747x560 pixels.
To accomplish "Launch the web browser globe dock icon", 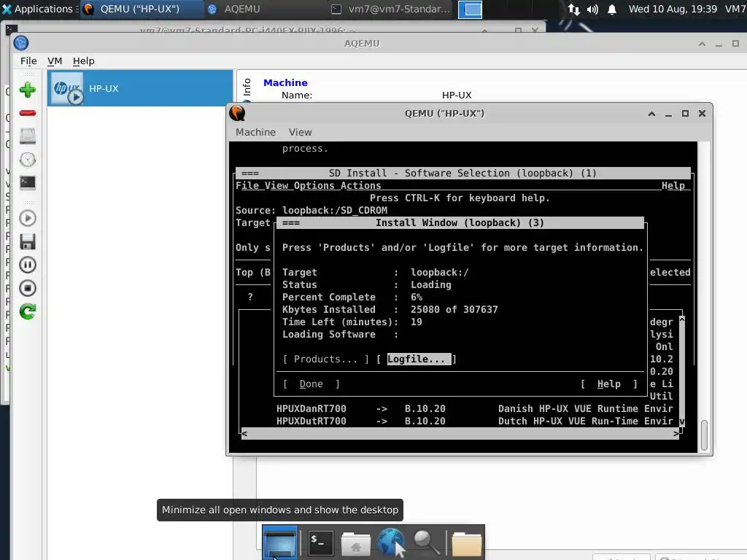I will [392, 542].
